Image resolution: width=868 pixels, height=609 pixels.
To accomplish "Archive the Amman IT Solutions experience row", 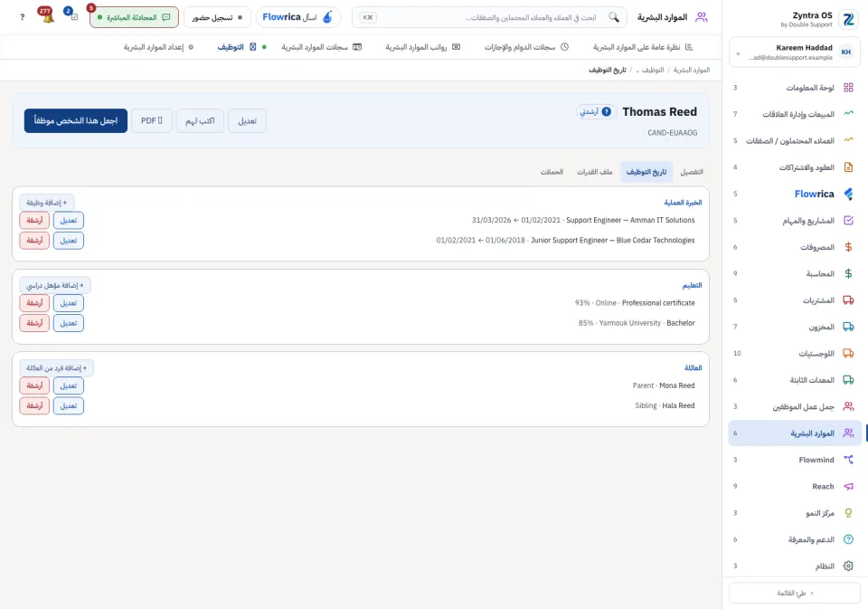I will tap(34, 220).
